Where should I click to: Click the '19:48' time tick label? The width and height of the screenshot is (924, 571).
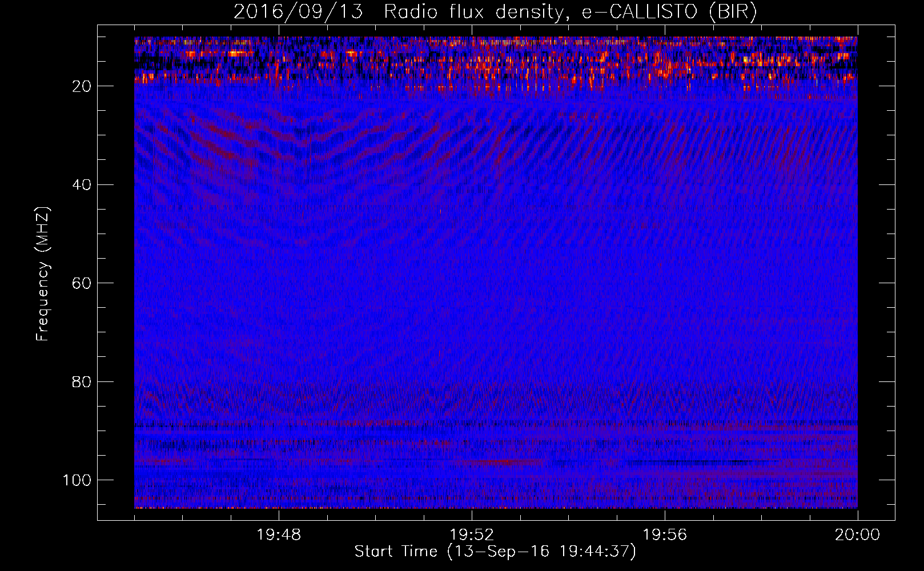[x=279, y=535]
